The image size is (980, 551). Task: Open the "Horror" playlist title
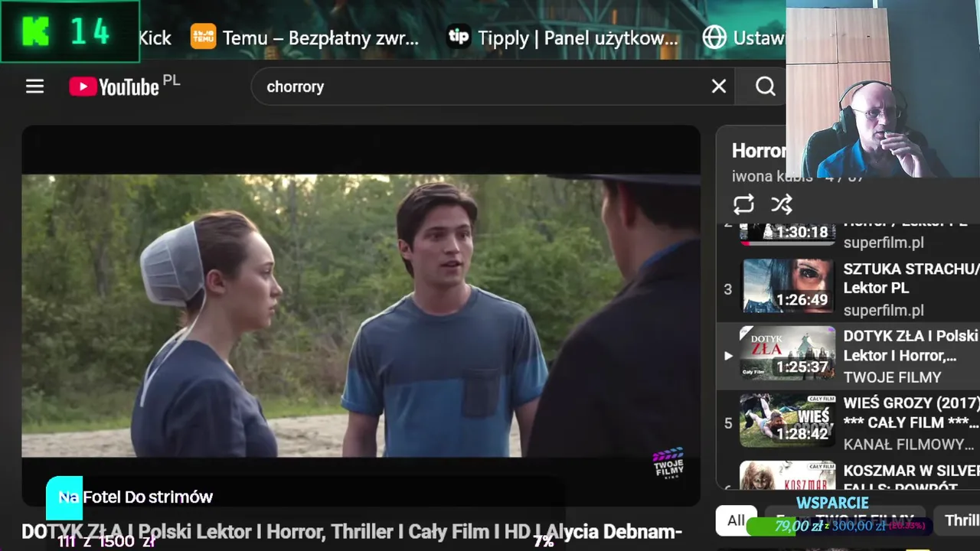[x=759, y=151]
